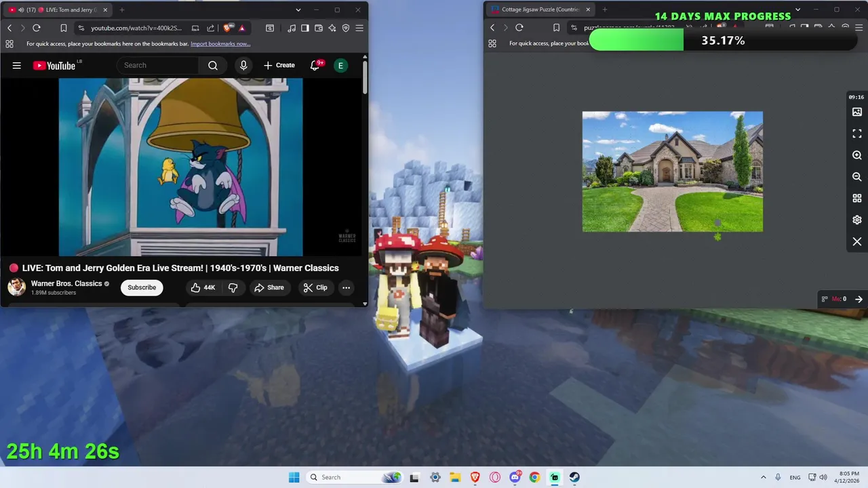Viewport: 868px width, 488px height.
Task: Click the cottage puzzle image
Action: (673, 171)
